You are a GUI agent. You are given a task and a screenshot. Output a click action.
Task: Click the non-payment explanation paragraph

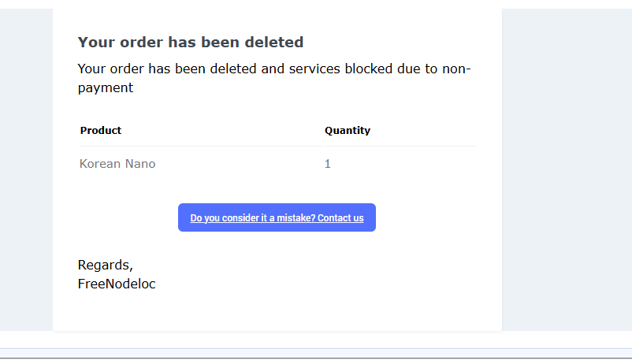point(274,78)
